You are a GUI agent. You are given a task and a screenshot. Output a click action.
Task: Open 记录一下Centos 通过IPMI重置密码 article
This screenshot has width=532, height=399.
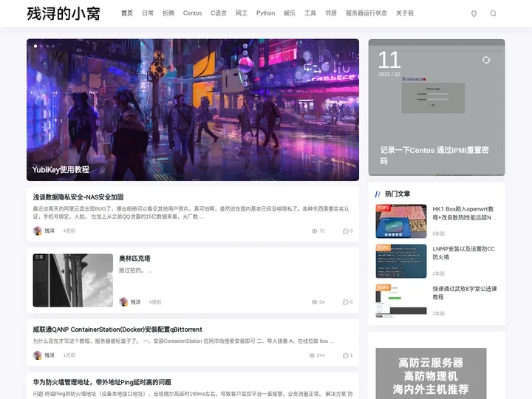pos(434,155)
